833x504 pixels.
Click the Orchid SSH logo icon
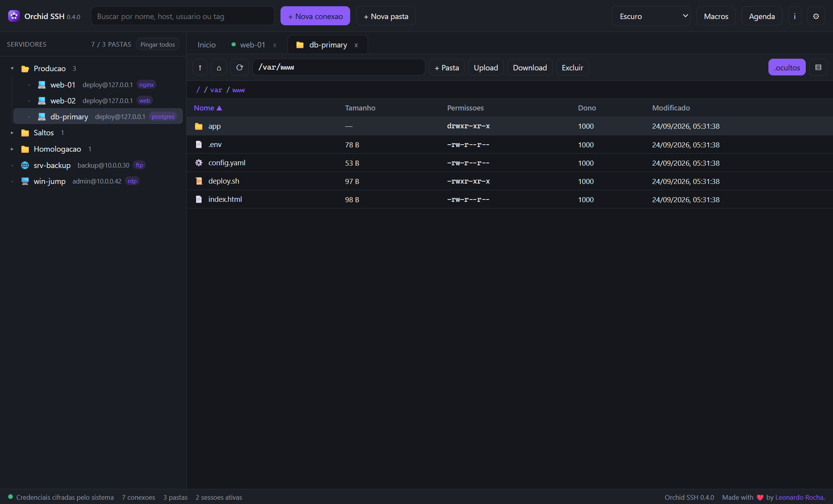[x=14, y=16]
